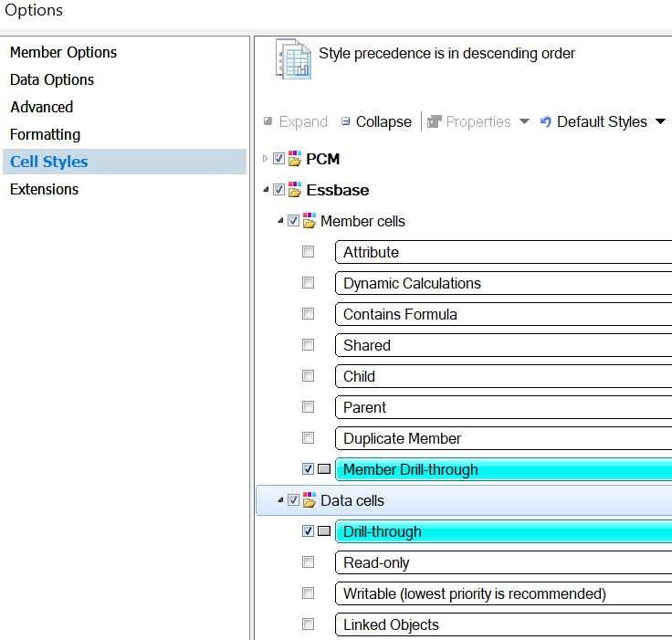The image size is (672, 640).
Task: Check the Read-only style checkbox
Action: (308, 562)
